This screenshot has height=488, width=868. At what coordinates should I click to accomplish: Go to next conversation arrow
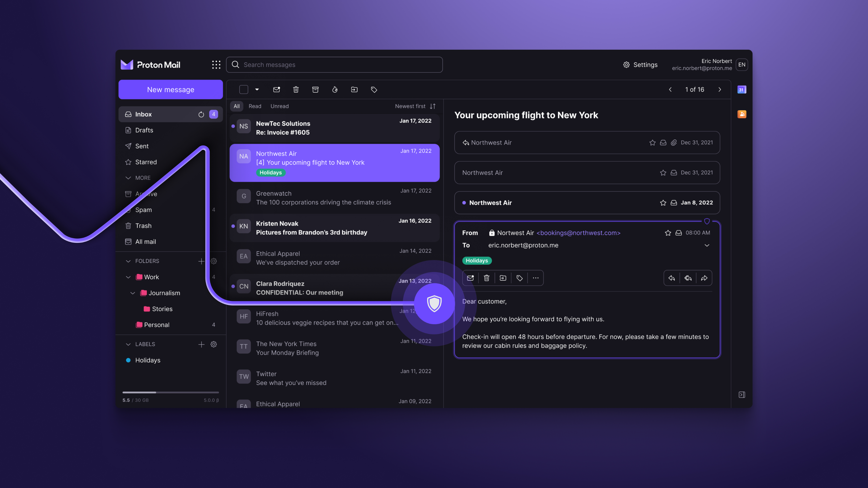point(719,90)
